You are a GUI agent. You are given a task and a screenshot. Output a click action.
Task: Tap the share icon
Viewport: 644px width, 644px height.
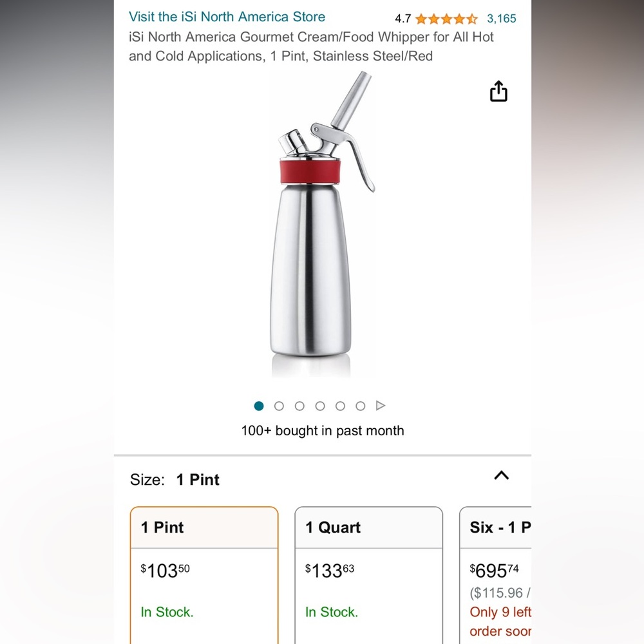click(x=498, y=91)
